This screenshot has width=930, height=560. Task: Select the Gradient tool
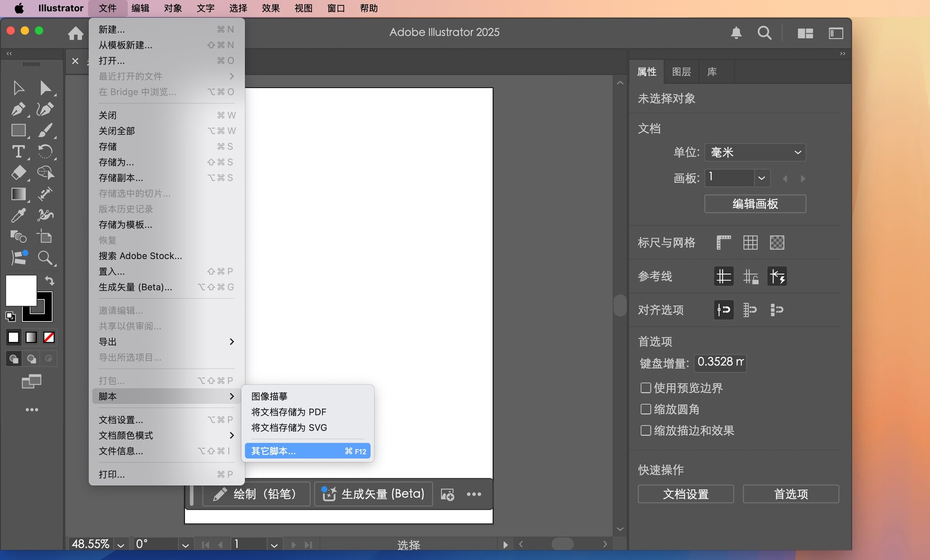tap(18, 194)
